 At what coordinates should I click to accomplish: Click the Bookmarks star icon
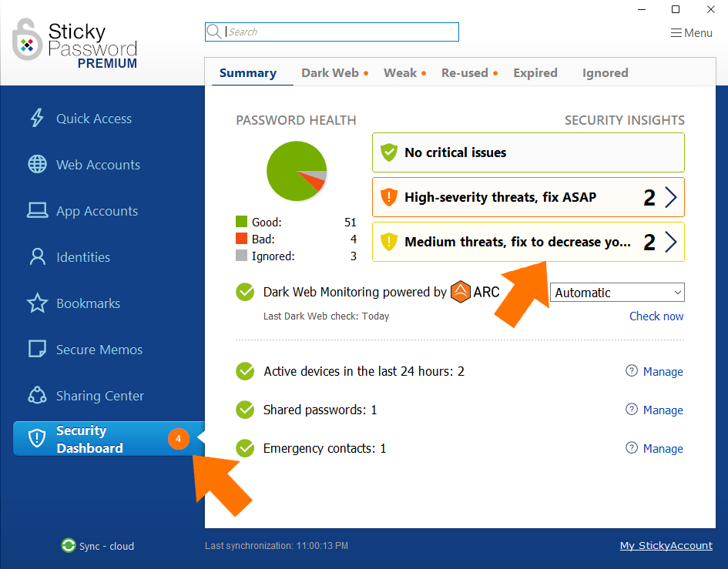tap(37, 303)
